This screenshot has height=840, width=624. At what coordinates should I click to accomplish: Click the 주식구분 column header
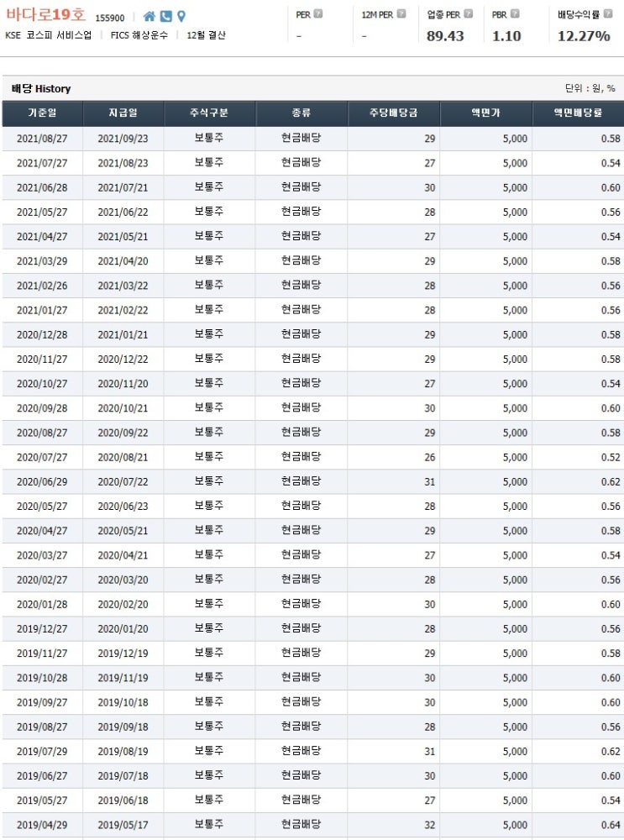(209, 113)
